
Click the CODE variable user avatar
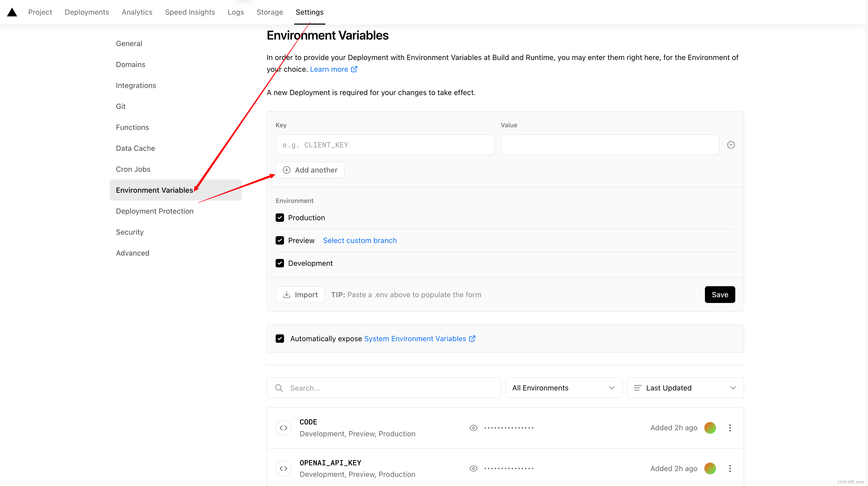(x=710, y=428)
